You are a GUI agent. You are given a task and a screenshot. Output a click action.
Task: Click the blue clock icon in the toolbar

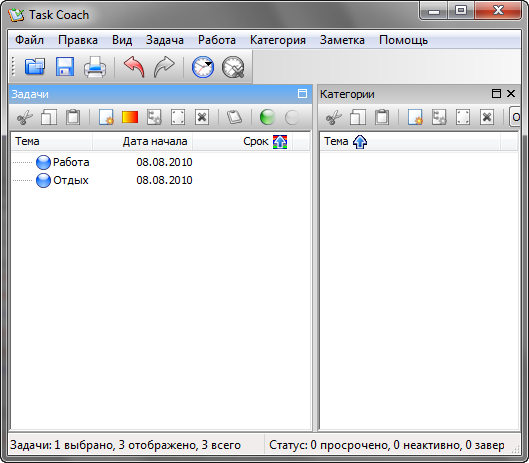203,67
